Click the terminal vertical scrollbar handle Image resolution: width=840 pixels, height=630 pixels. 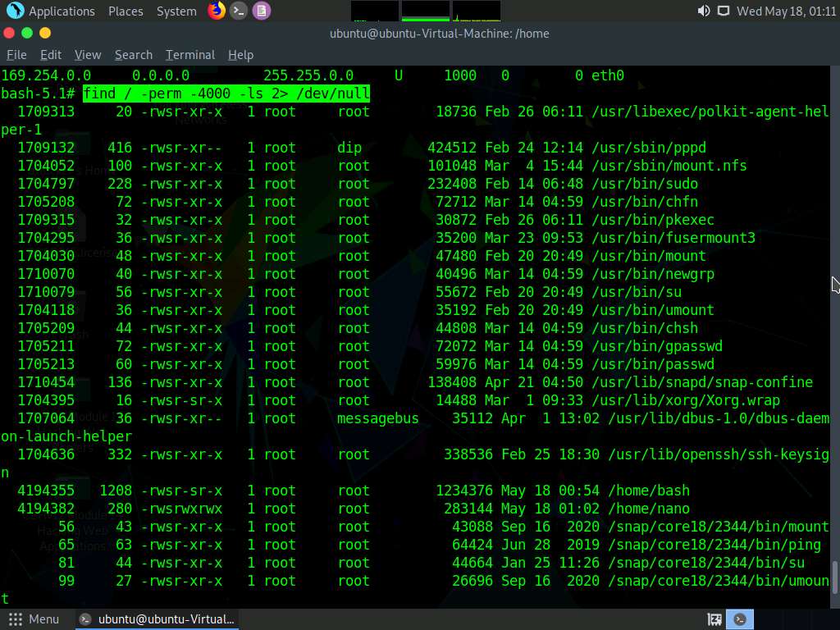(834, 577)
